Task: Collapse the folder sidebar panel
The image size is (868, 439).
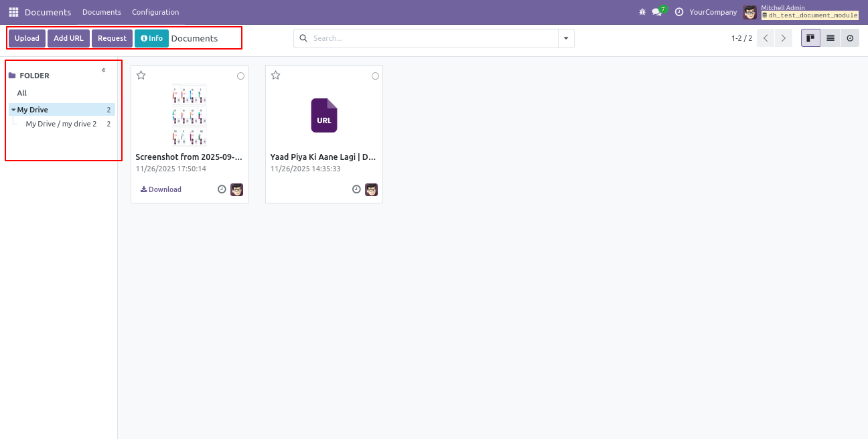Action: (104, 70)
